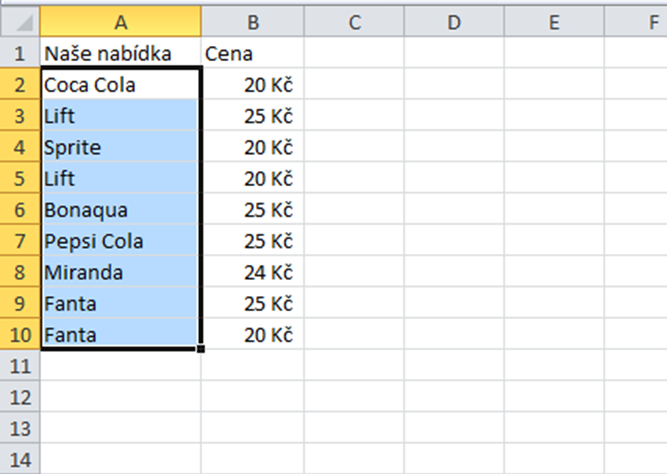This screenshot has width=667, height=474.
Task: Select the Pepsi Cola cell
Action: (121, 241)
